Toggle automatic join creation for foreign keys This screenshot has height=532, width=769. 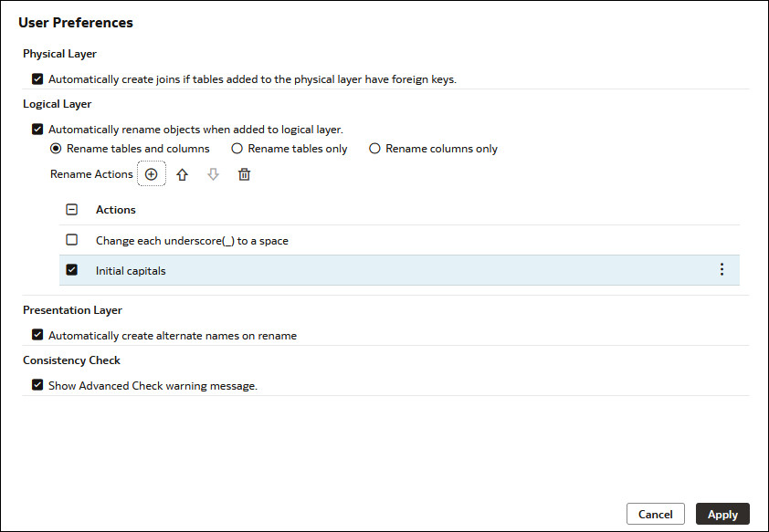point(37,79)
